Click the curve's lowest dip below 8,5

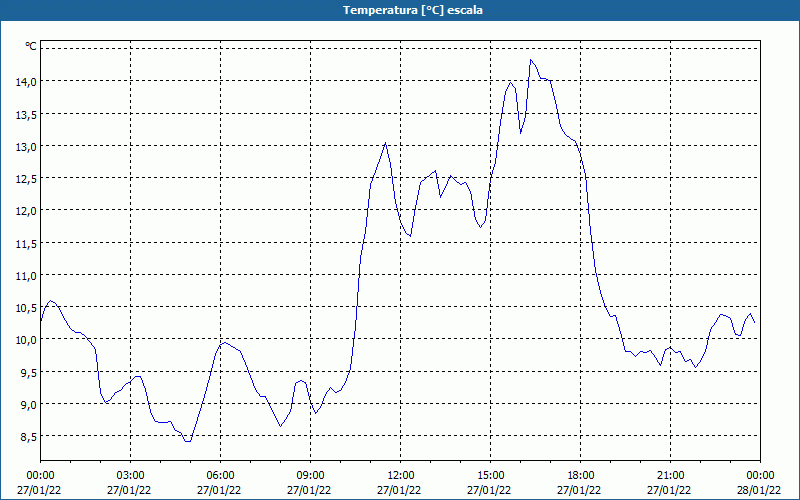(188, 441)
